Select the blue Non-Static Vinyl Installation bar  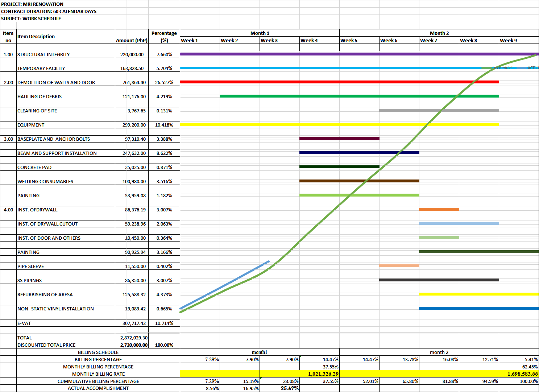pyautogui.click(x=479, y=308)
